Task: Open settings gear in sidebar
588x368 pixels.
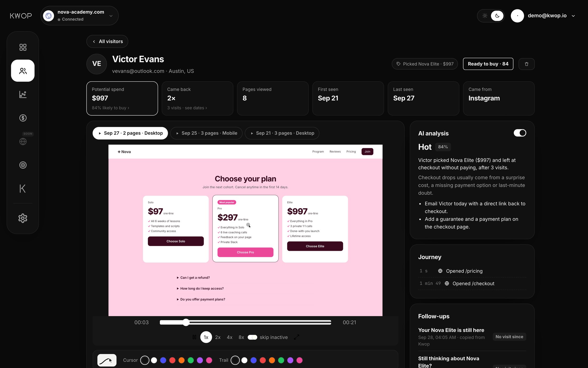Action: tap(23, 218)
